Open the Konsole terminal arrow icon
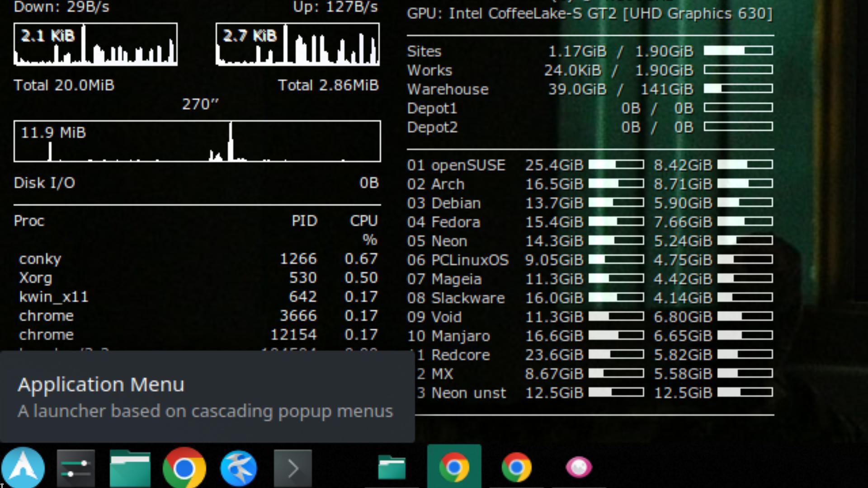 pos(292,469)
